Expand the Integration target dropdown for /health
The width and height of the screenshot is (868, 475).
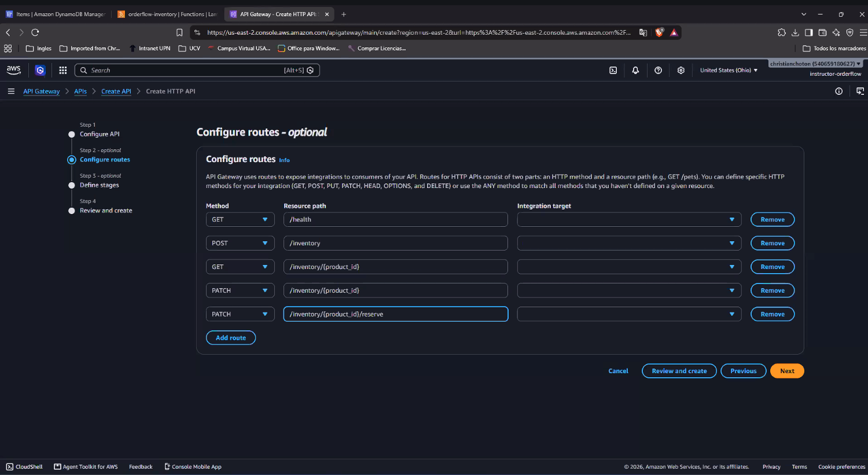[x=629, y=220]
